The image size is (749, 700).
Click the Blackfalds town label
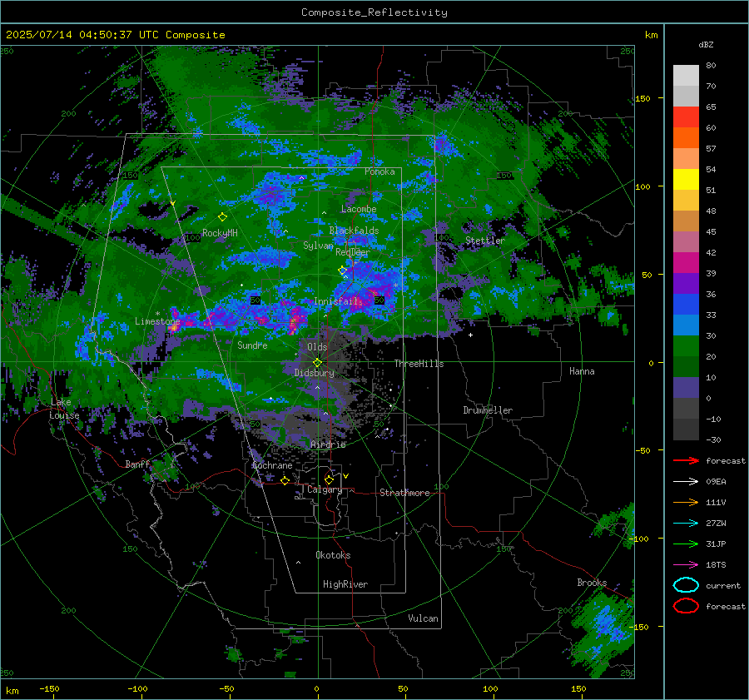(354, 231)
